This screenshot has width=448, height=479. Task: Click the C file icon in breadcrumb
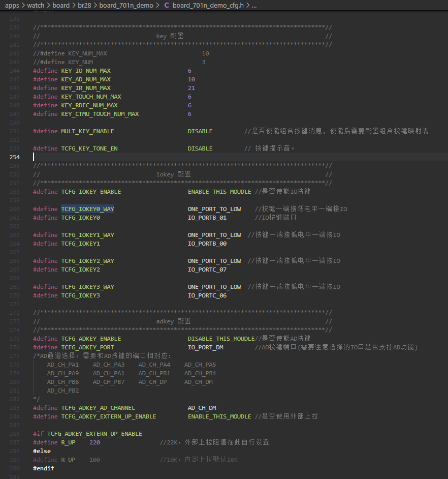click(x=166, y=5)
